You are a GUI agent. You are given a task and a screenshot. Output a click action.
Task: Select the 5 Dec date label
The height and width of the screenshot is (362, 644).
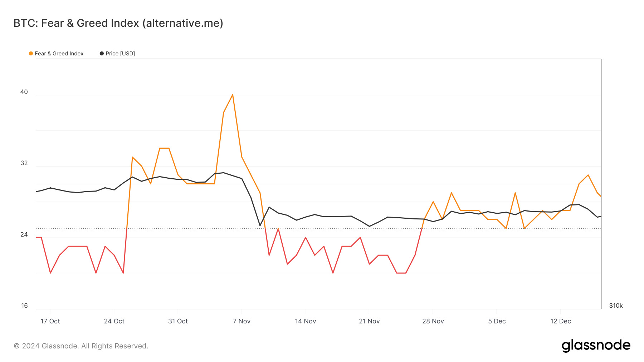click(x=497, y=321)
